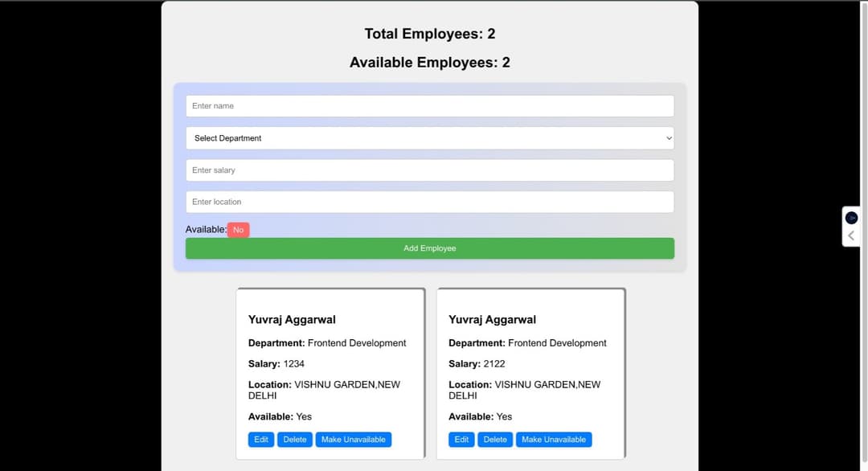The width and height of the screenshot is (868, 471).
Task: Open the Select Department dropdown
Action: click(x=429, y=137)
